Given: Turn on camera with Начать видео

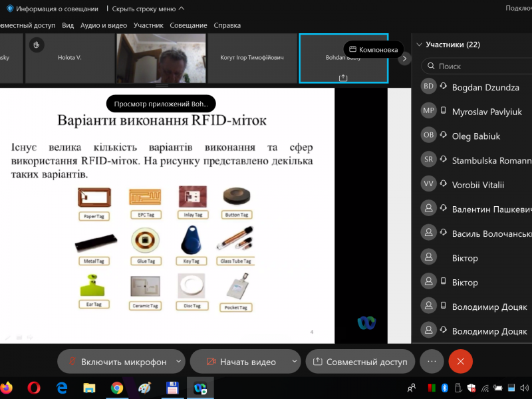Looking at the screenshot, I should (x=241, y=362).
